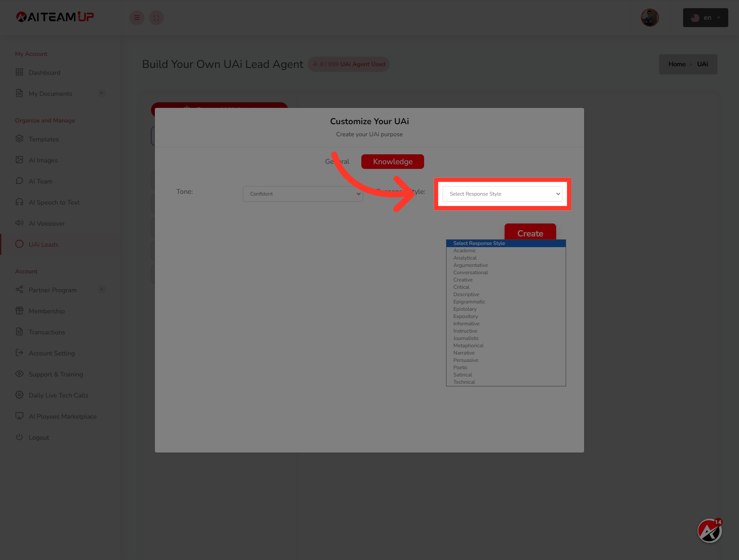The image size is (739, 560).
Task: Select Technical response style
Action: tap(506, 382)
